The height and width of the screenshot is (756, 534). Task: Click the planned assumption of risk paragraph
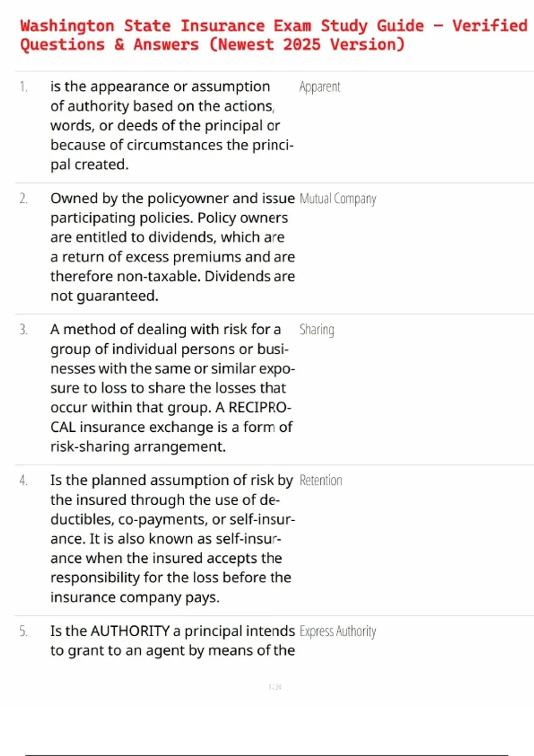[172, 539]
